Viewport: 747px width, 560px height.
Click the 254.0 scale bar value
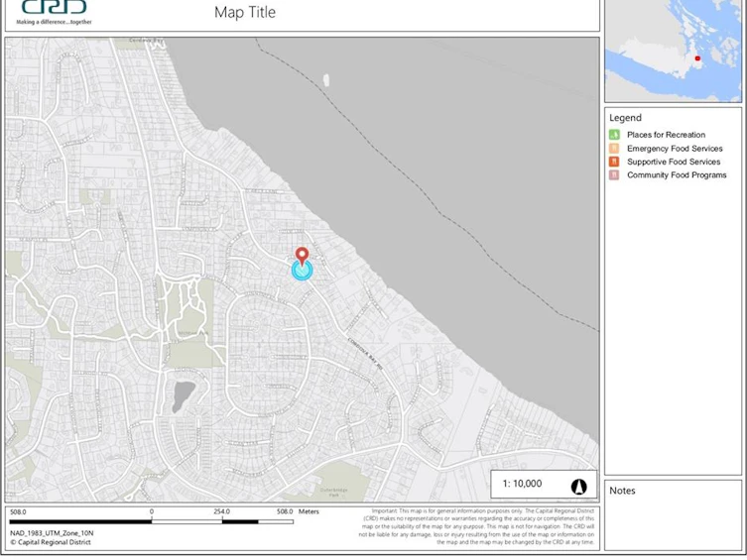coord(221,511)
